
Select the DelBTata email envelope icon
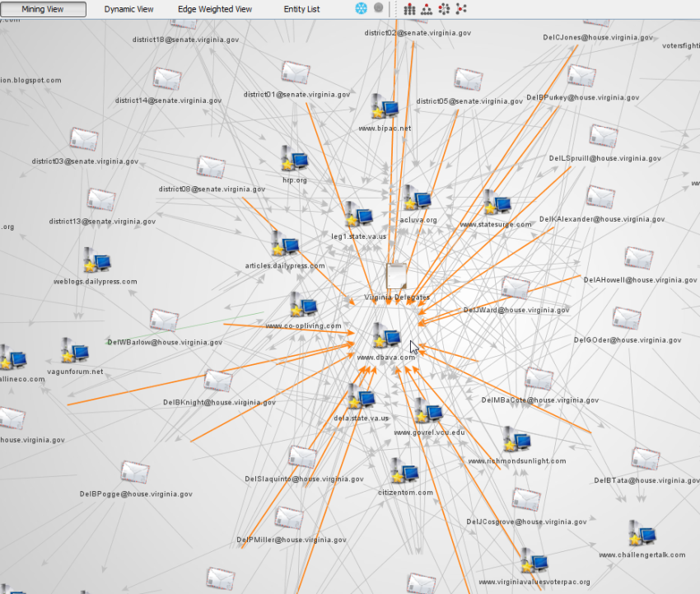[x=646, y=458]
